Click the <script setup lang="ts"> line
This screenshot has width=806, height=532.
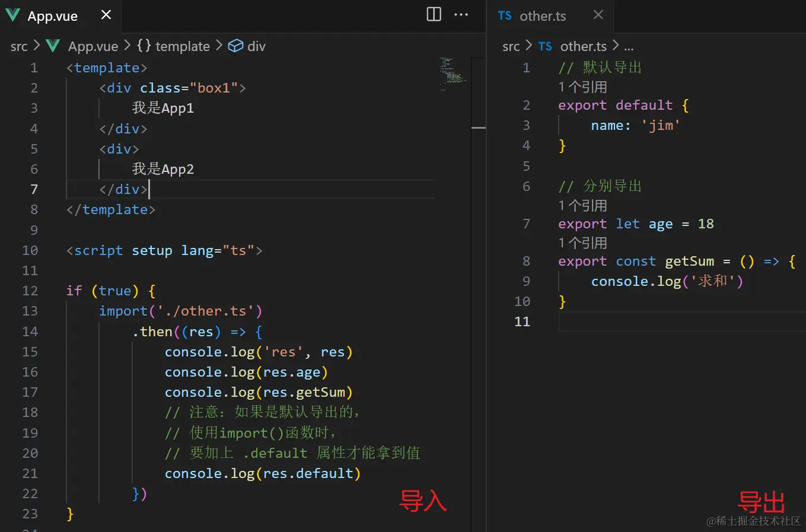click(164, 250)
